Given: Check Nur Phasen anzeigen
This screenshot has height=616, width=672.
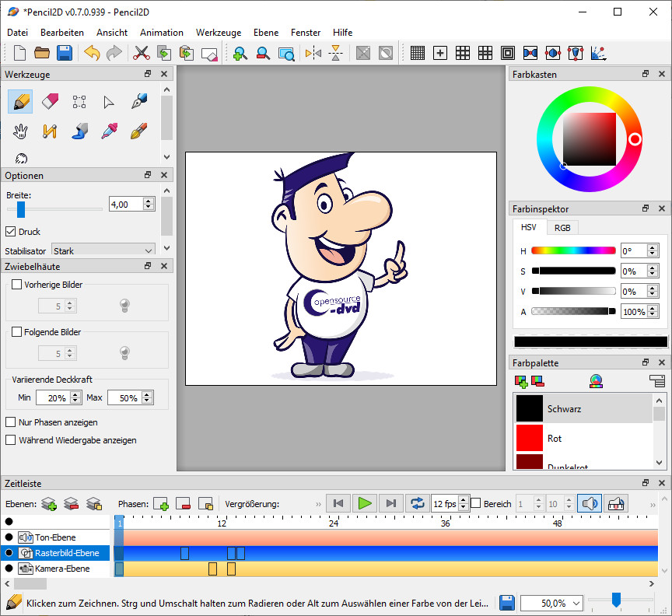Looking at the screenshot, I should tap(11, 422).
